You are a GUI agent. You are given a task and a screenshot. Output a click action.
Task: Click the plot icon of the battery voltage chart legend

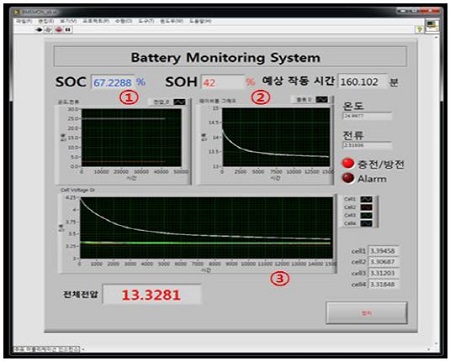[x=322, y=99]
